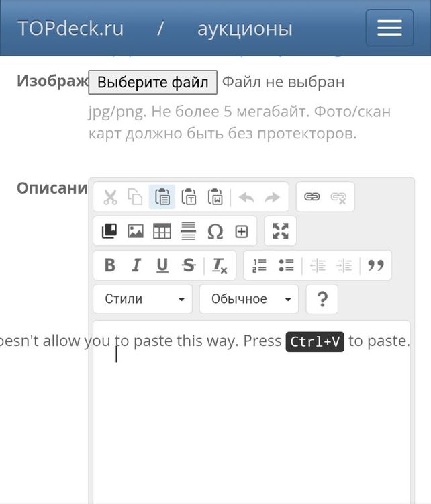
Task: Choose Paste from Word icon
Action: point(215,197)
